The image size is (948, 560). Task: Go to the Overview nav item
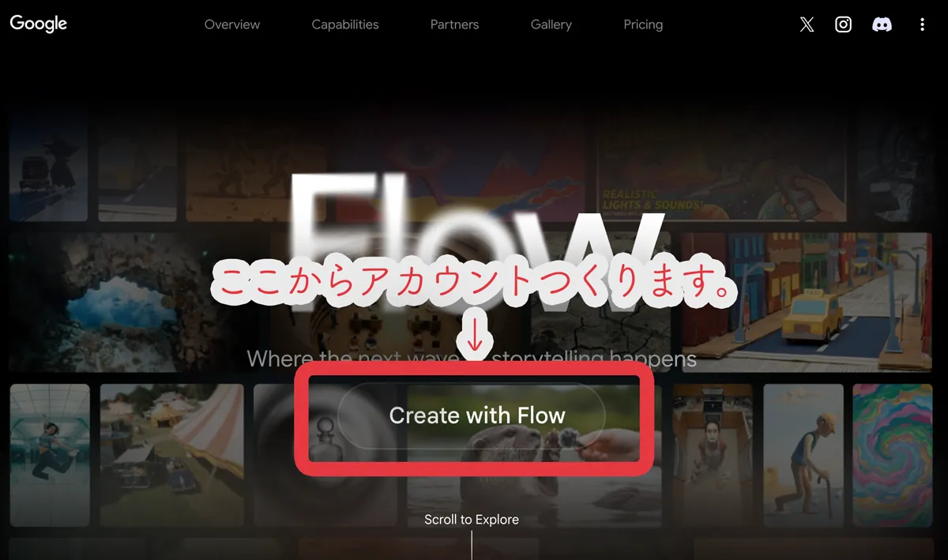click(x=232, y=24)
